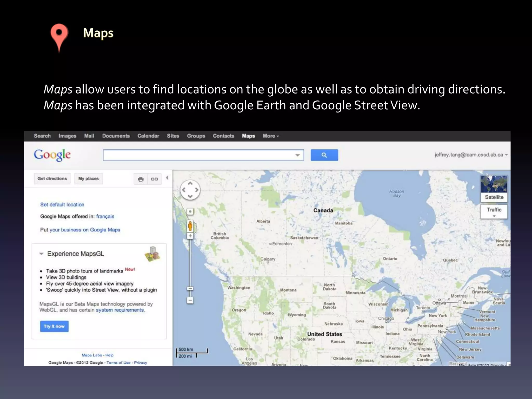Open the More menu in top bar
The image size is (532, 399).
coord(271,136)
